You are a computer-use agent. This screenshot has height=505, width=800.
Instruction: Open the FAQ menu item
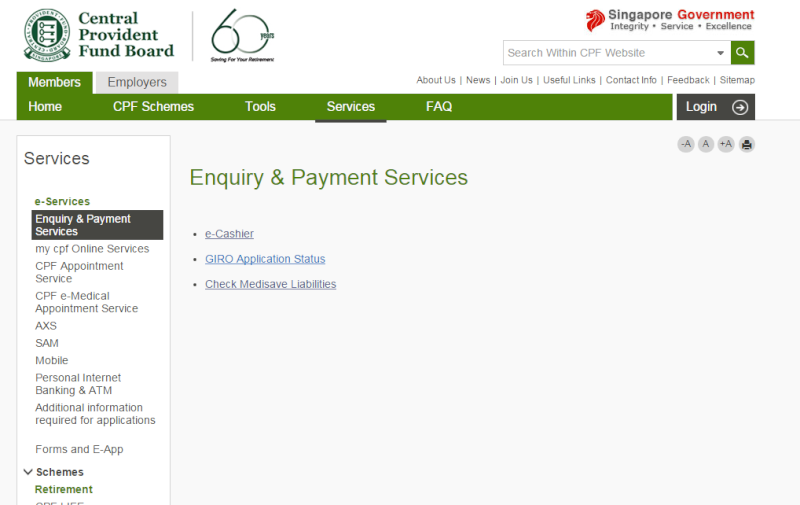439,107
